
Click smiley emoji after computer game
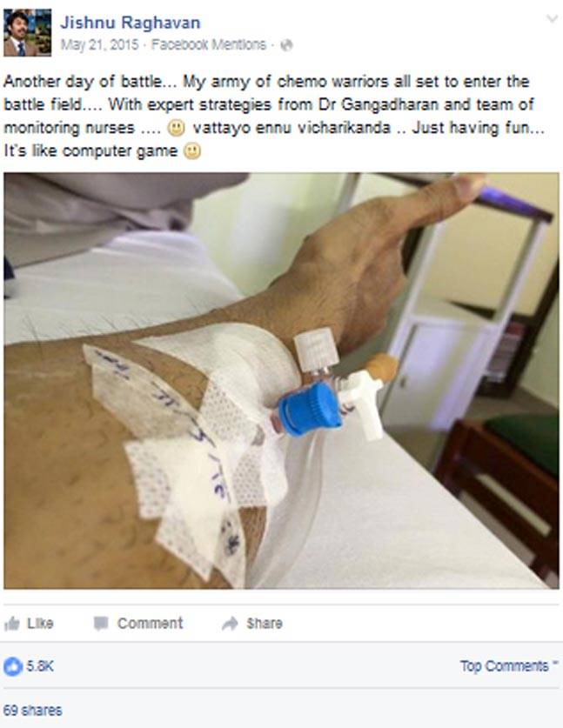pyautogui.click(x=192, y=151)
